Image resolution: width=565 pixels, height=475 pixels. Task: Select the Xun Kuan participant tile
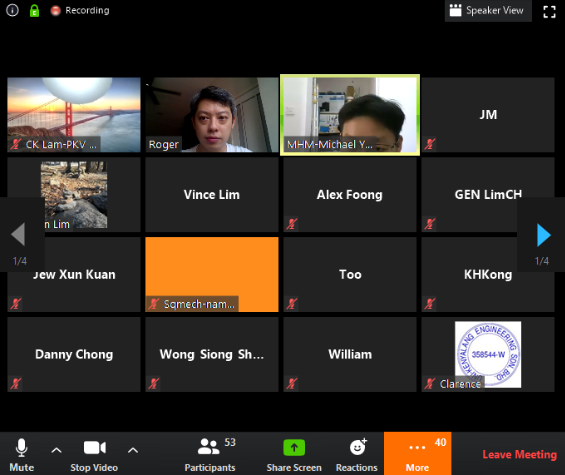pos(74,274)
